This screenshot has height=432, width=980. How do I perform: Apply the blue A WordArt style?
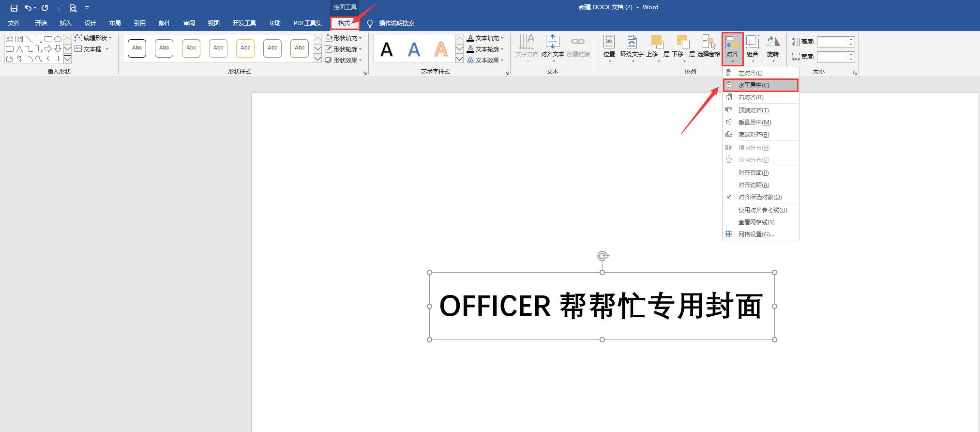(x=414, y=49)
